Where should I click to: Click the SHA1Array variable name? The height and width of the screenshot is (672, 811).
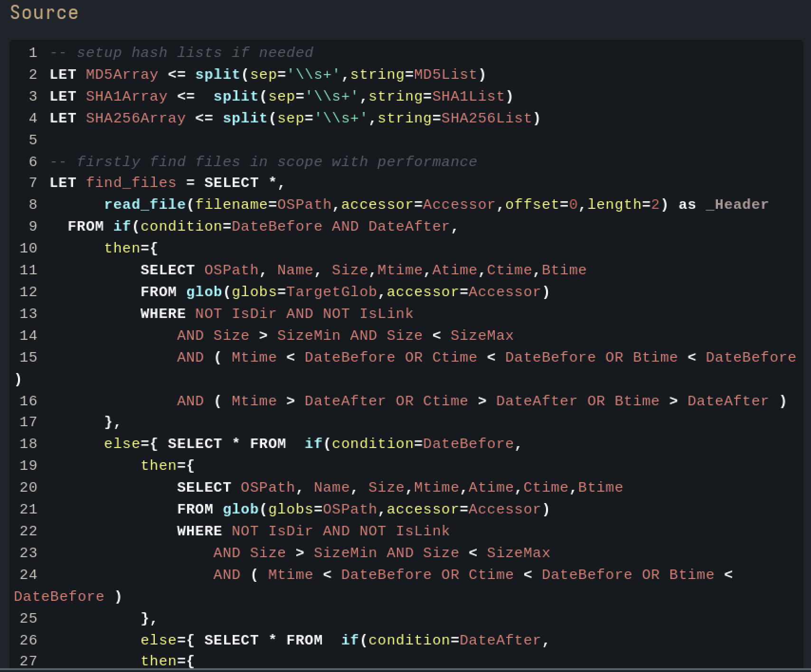pyautogui.click(x=127, y=96)
